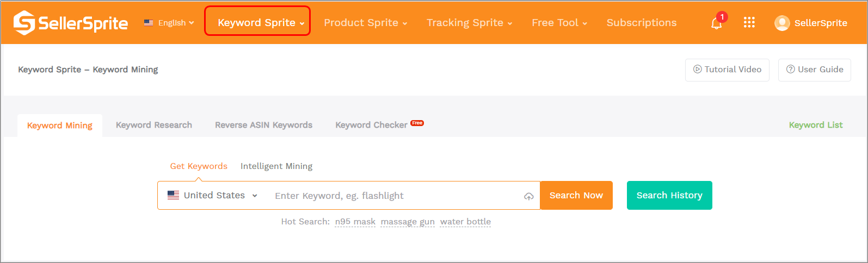
Task: Select the Intelligent Mining option
Action: pyautogui.click(x=276, y=166)
